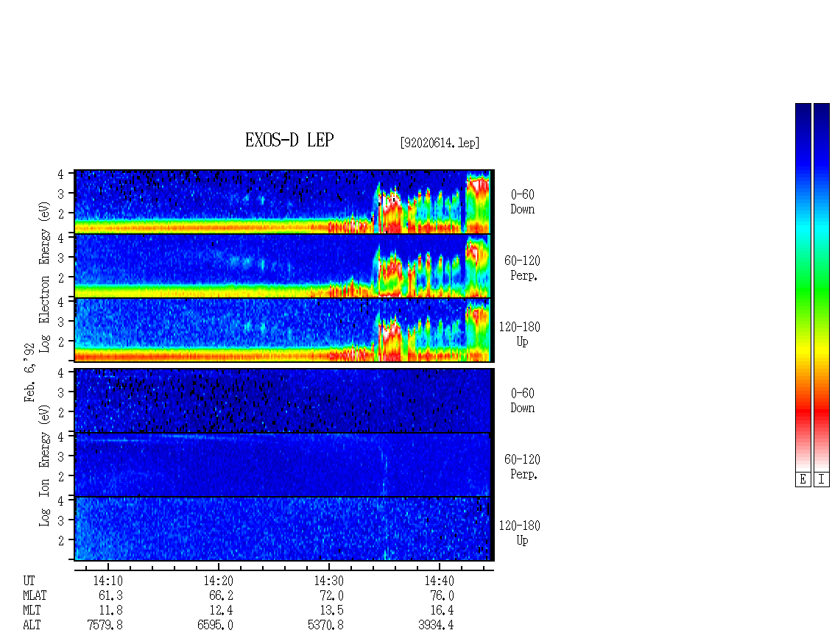Select MLAT value 72.0

(331, 595)
